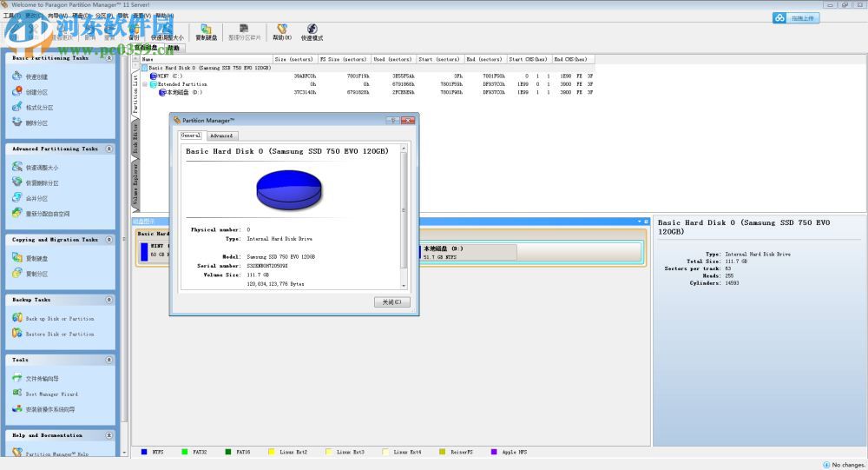
Task: Select the 本地磁盘 (D:) partition row icon
Action: 162,92
